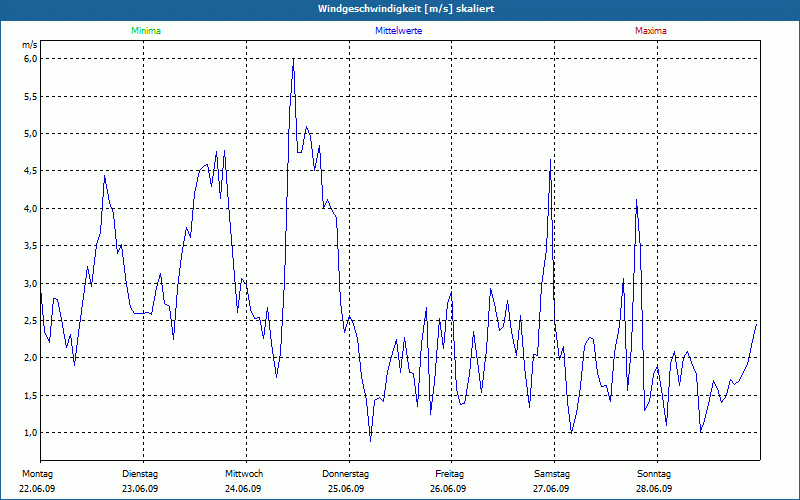Click the date 24.06.09
Viewport: 800px width, 500px height.
pyautogui.click(x=243, y=489)
